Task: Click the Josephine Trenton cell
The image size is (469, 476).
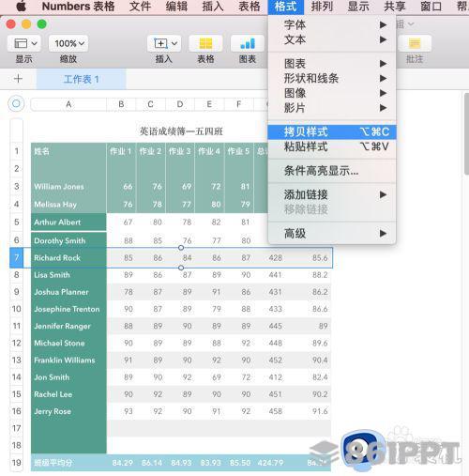Action: coord(68,309)
